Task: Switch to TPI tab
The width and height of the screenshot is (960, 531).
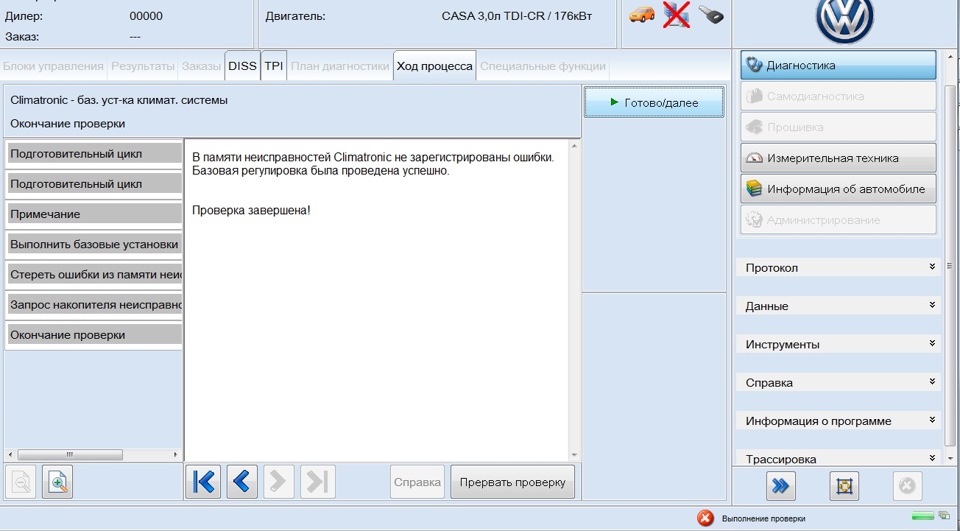Action: pyautogui.click(x=274, y=66)
